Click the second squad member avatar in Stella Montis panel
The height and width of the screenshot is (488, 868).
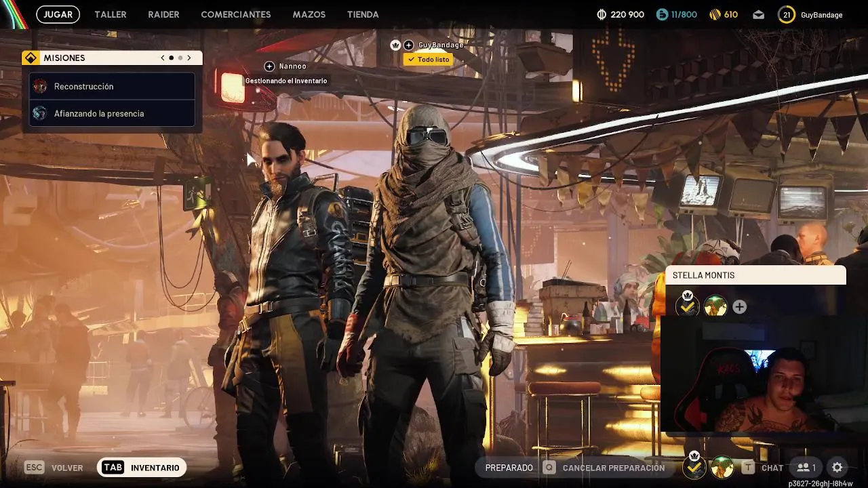715,307
